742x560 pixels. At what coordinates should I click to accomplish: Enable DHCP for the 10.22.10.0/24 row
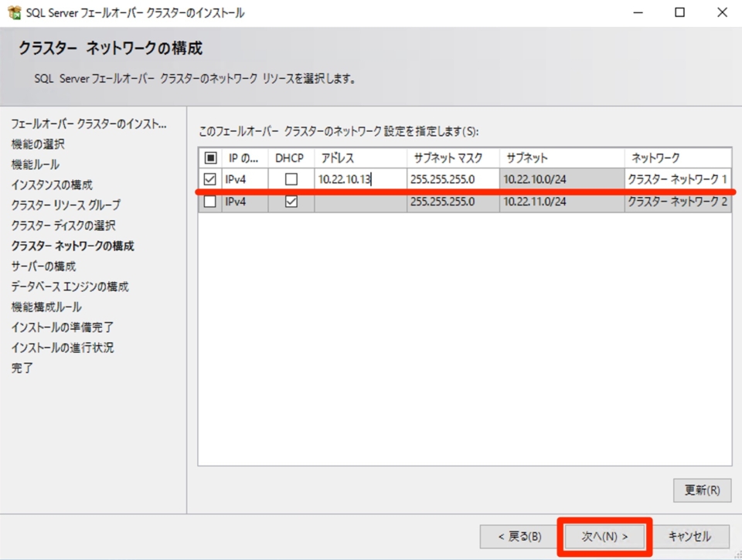click(291, 179)
